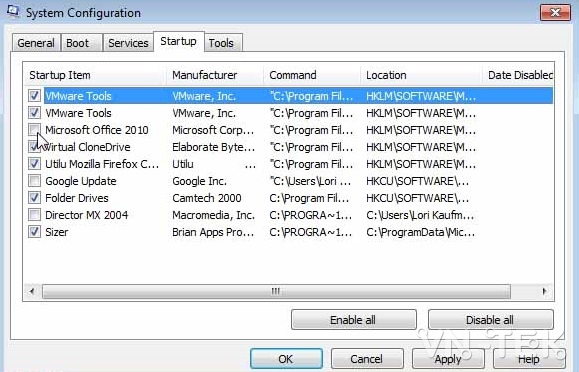Select the Utilu Mozilla Firefox C... entry

(102, 164)
